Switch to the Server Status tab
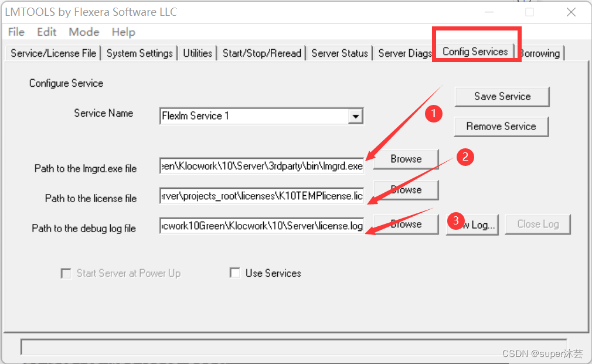592x364 pixels. click(339, 53)
